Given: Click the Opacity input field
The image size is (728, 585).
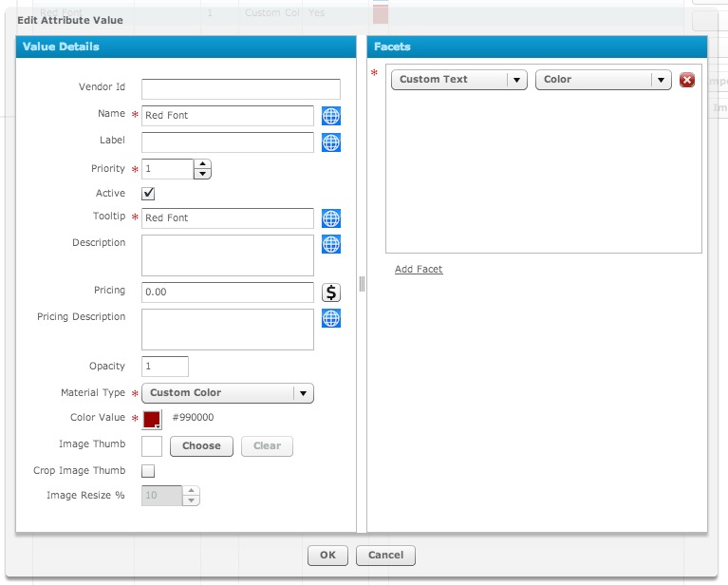Looking at the screenshot, I should [x=165, y=367].
